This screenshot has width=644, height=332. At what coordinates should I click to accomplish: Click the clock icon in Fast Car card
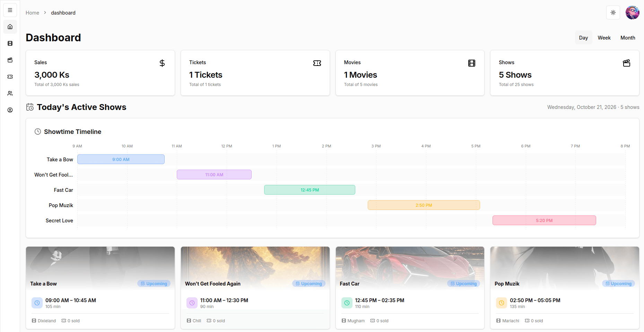(x=347, y=303)
